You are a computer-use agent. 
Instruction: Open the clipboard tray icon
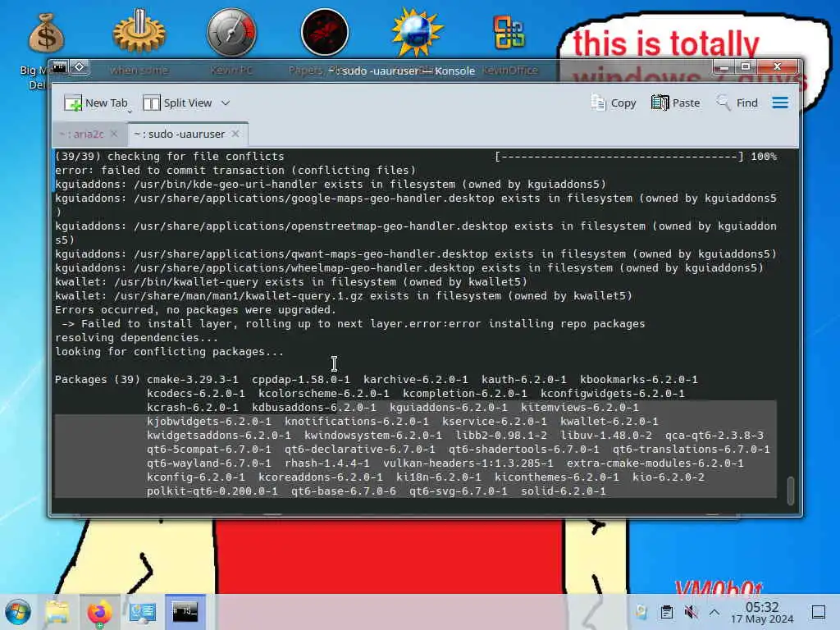point(666,612)
